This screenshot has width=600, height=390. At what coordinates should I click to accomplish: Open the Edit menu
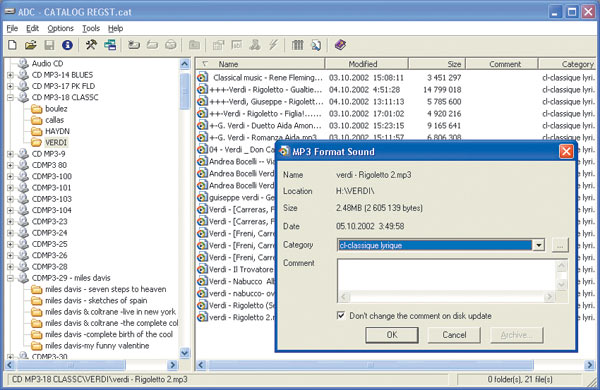click(33, 28)
